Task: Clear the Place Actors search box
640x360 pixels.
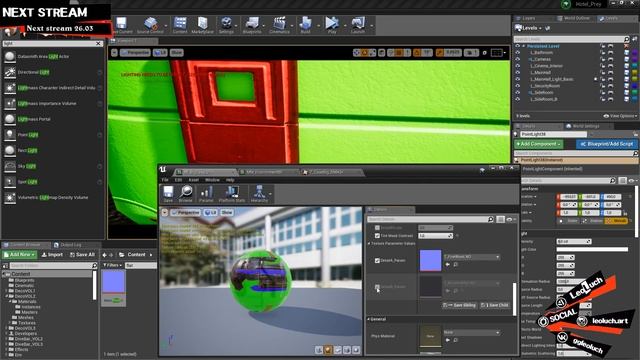Action: [98, 43]
